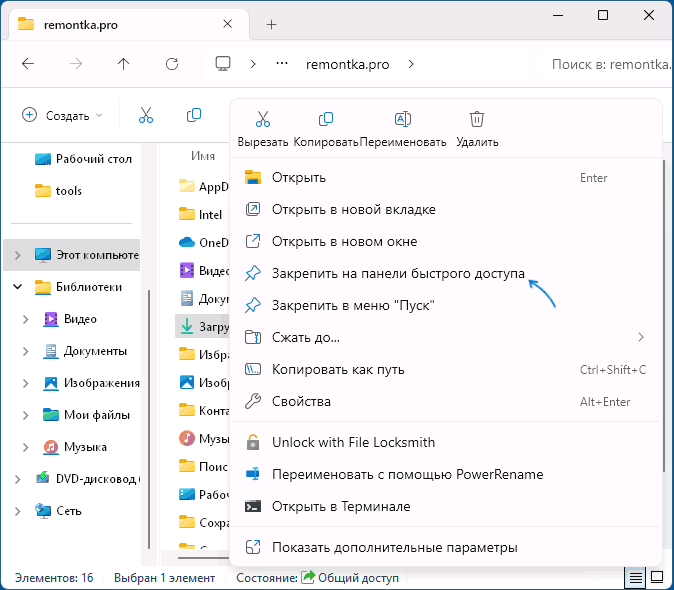Click the Refresh icon in navigation bar

click(172, 64)
